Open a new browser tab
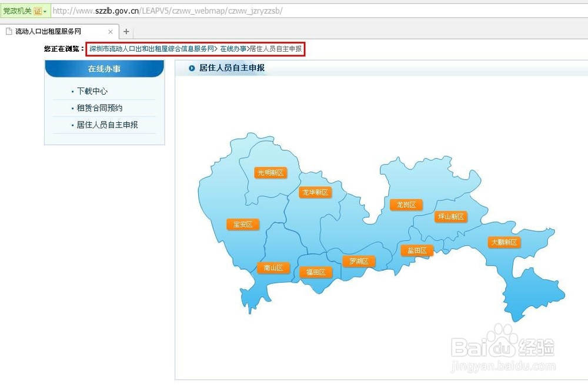This screenshot has width=588, height=386. point(126,32)
